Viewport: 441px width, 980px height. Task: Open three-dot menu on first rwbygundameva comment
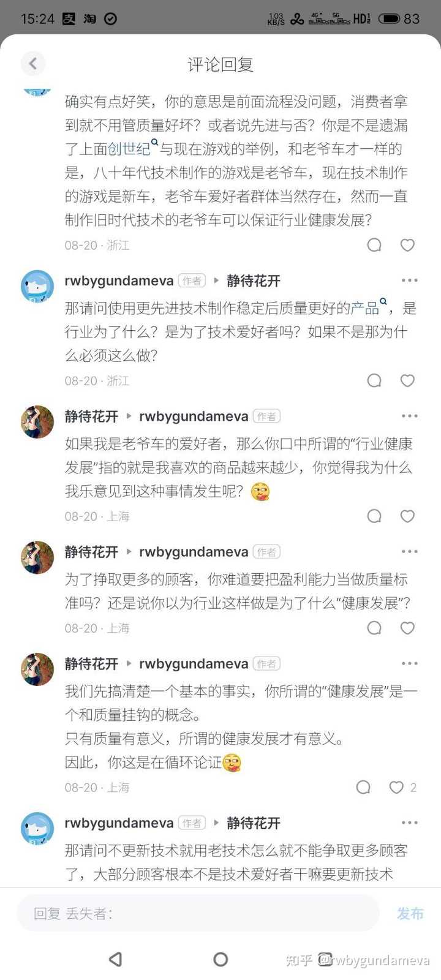click(x=409, y=281)
